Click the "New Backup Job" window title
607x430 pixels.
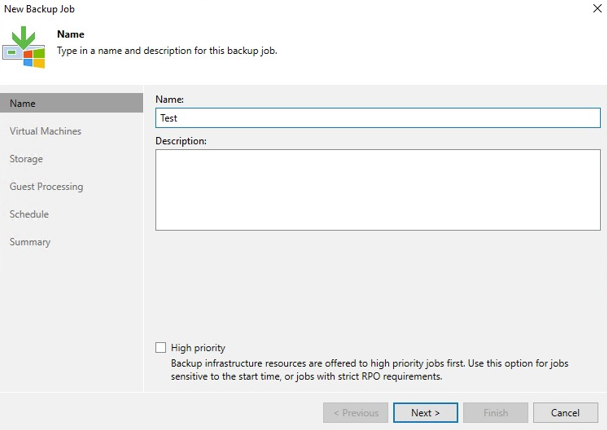[40, 9]
